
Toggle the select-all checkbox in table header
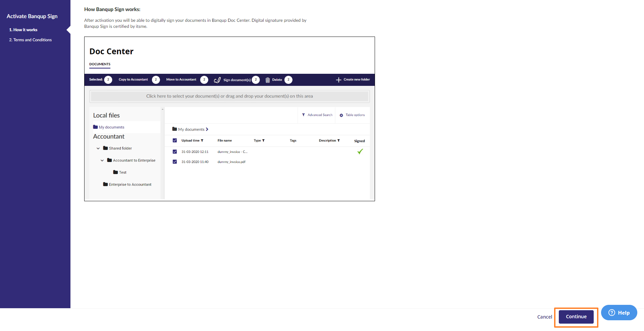(x=175, y=141)
